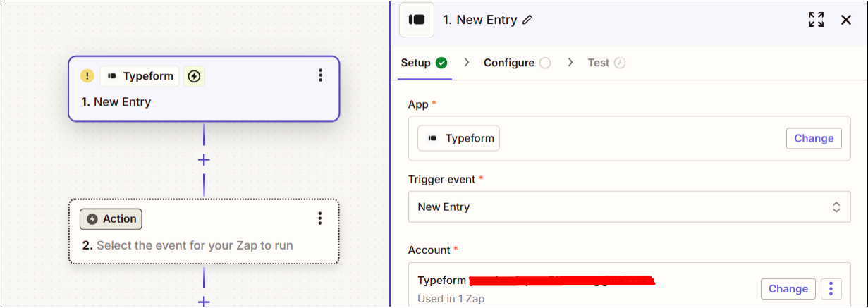Open the Trigger event dropdown
Screen dimensions: 868x308
click(x=629, y=207)
